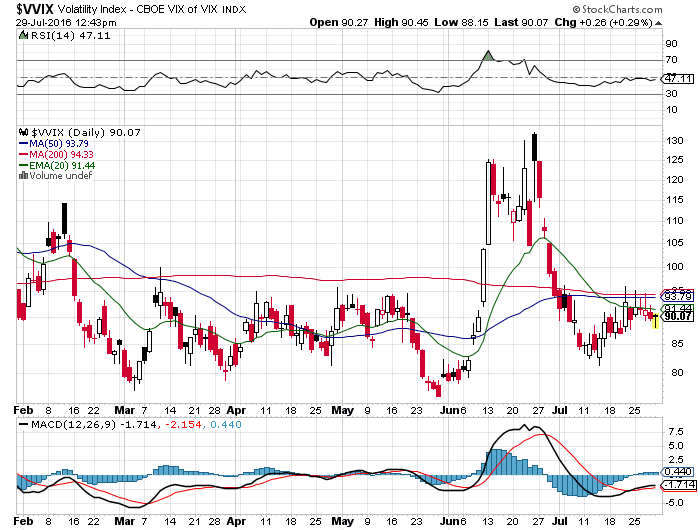Click the red -2.154 MACD signal value
The width and height of the screenshot is (700, 530).
pos(183,424)
